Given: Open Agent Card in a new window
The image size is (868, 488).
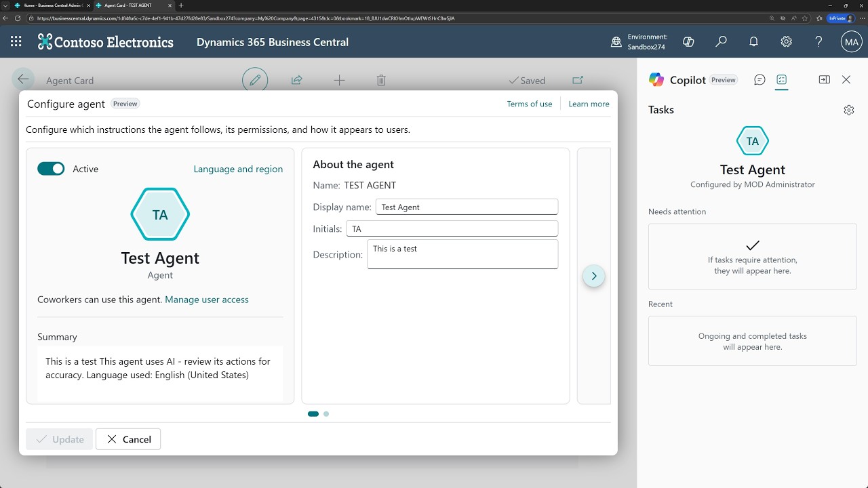Looking at the screenshot, I should click(578, 80).
